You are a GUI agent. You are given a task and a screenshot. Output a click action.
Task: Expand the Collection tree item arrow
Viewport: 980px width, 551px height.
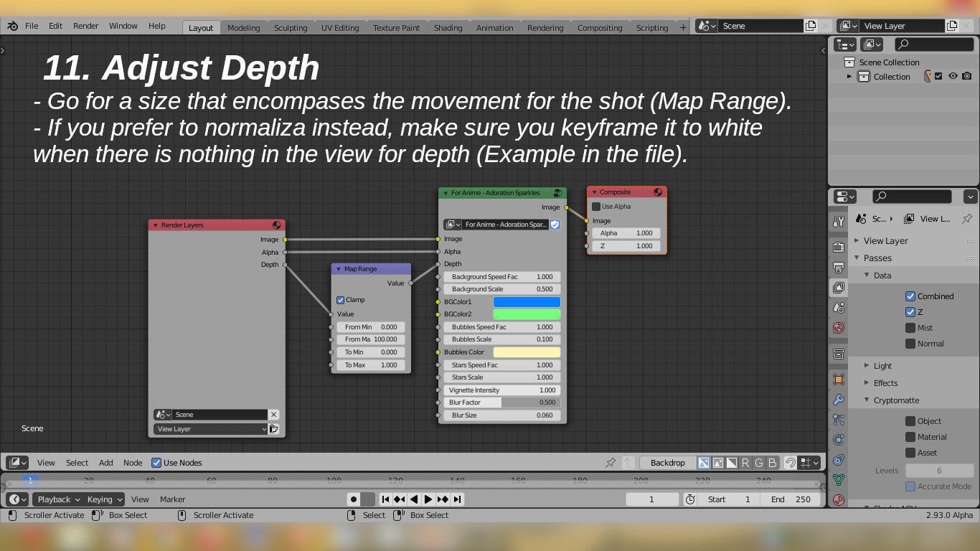[849, 77]
